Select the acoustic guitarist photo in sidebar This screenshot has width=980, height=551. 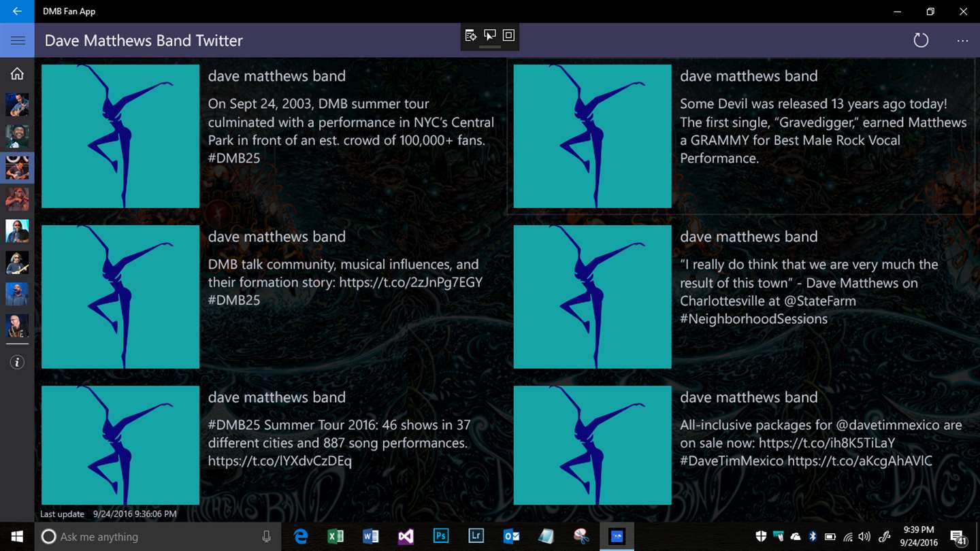point(17,105)
